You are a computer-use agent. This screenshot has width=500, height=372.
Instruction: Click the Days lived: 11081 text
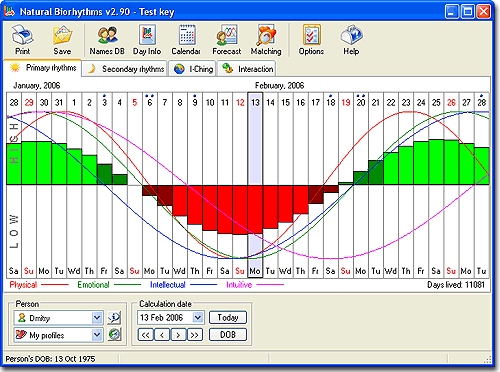pyautogui.click(x=456, y=285)
